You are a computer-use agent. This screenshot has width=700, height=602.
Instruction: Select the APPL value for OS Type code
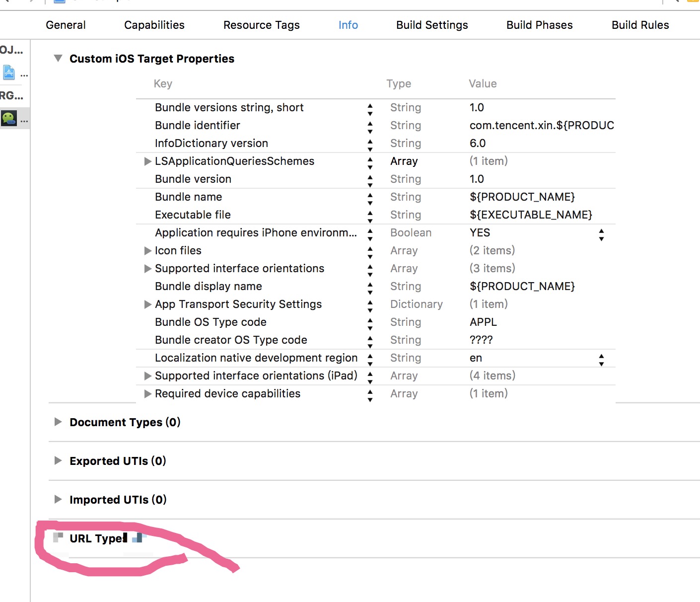coord(483,322)
